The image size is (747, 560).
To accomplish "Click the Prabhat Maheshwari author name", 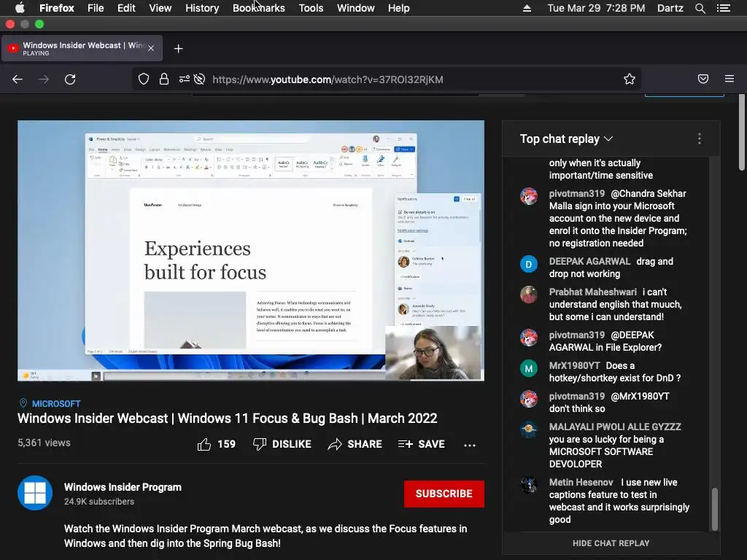I will point(592,292).
